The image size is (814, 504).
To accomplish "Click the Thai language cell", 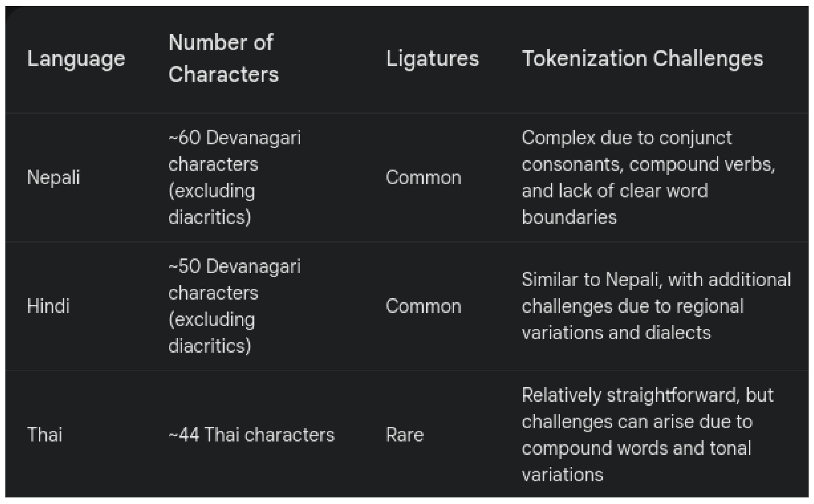I will click(x=45, y=435).
